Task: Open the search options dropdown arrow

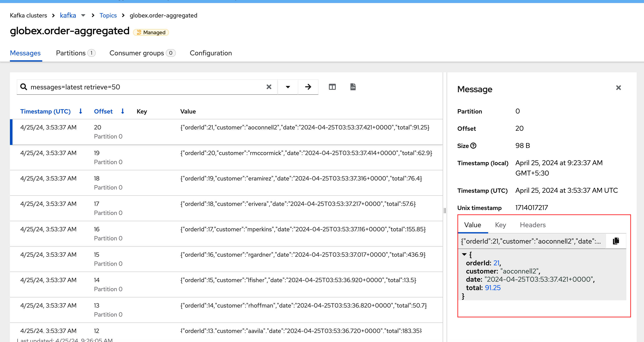Action: (x=288, y=87)
